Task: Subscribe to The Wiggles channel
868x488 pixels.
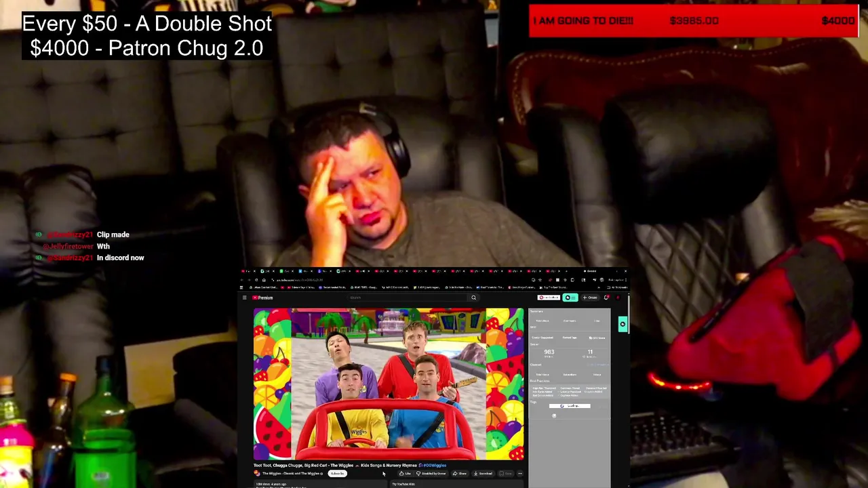Action: (337, 474)
